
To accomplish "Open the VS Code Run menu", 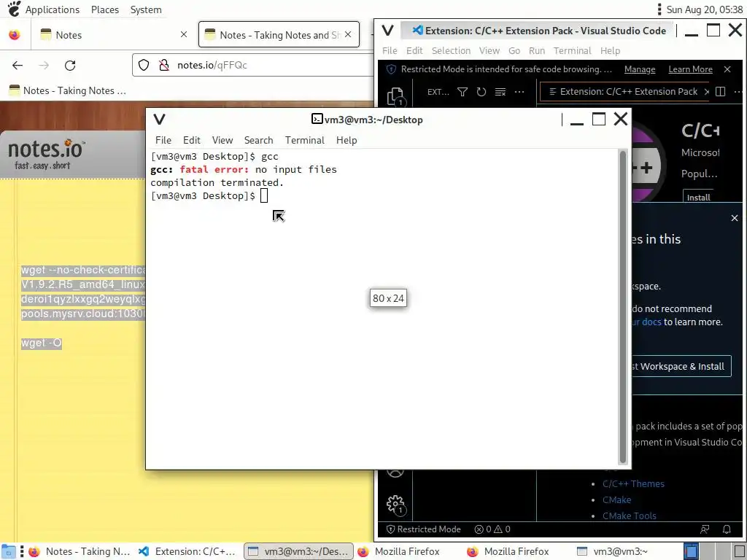I will coord(536,50).
